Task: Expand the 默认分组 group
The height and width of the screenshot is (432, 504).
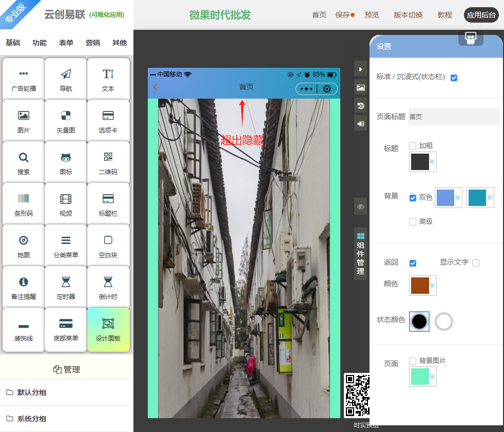Action: point(32,392)
